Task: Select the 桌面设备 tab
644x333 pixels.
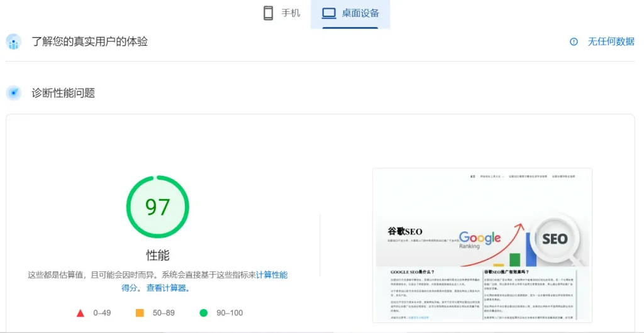Action: [x=350, y=14]
